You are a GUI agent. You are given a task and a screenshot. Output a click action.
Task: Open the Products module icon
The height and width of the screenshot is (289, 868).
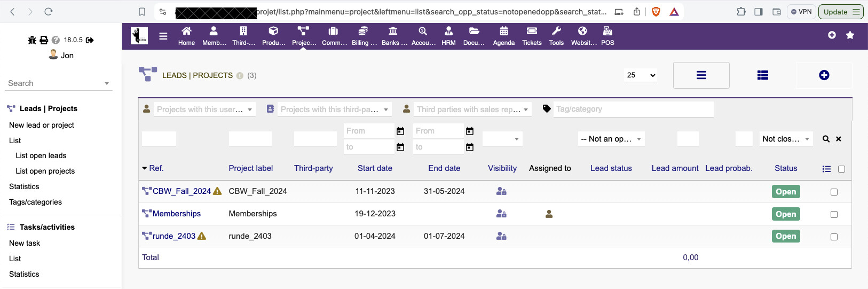click(x=273, y=31)
